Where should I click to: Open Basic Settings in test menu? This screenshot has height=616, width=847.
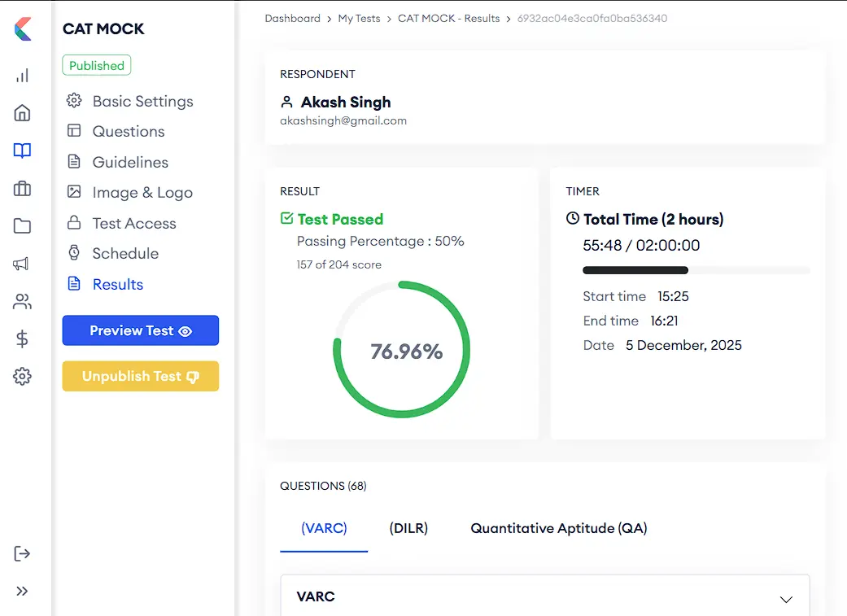pyautogui.click(x=142, y=101)
